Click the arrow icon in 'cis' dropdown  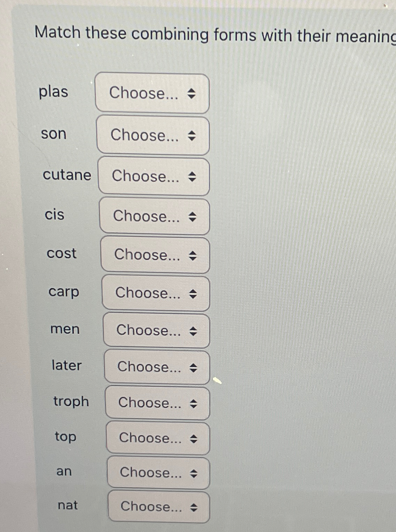(x=192, y=217)
